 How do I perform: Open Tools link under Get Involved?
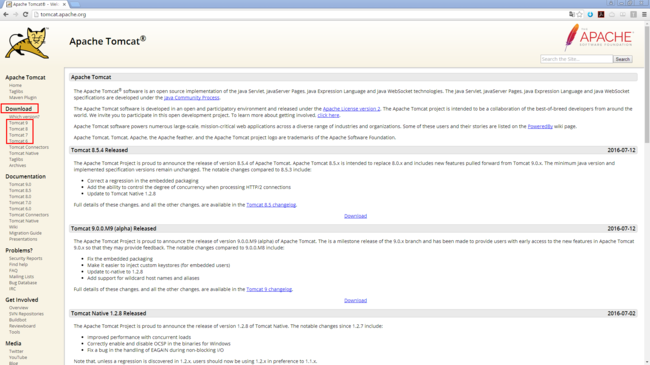tap(15, 332)
